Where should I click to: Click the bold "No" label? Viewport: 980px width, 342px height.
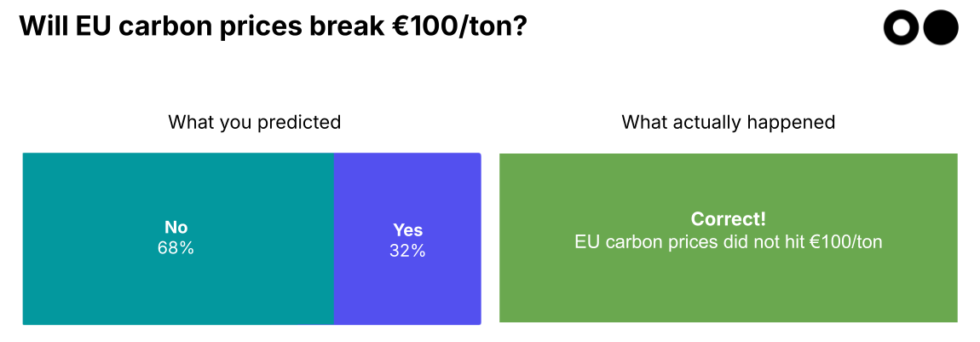(x=176, y=228)
